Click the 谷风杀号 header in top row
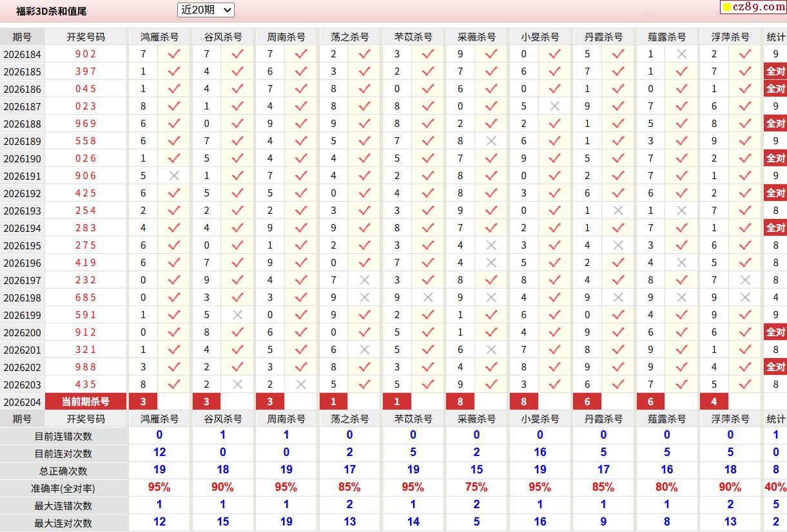The height and width of the screenshot is (532, 787). coord(223,37)
